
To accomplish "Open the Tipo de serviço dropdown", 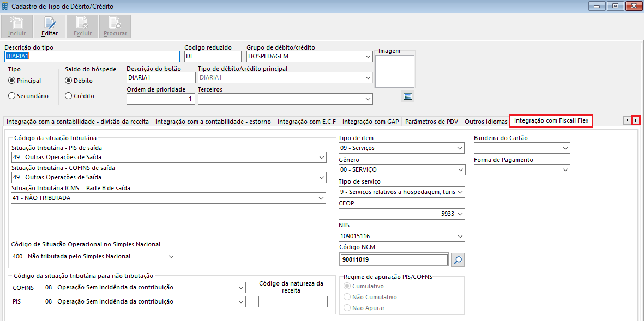I will [460, 192].
